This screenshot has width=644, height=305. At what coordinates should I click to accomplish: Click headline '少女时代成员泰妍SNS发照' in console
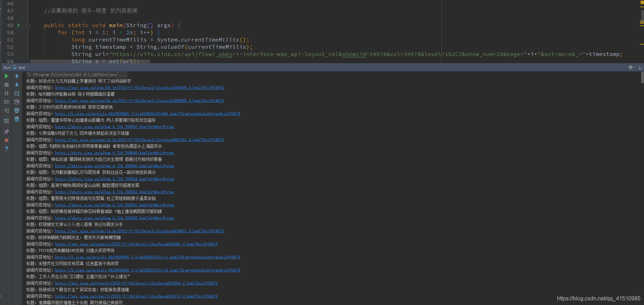(x=62, y=107)
